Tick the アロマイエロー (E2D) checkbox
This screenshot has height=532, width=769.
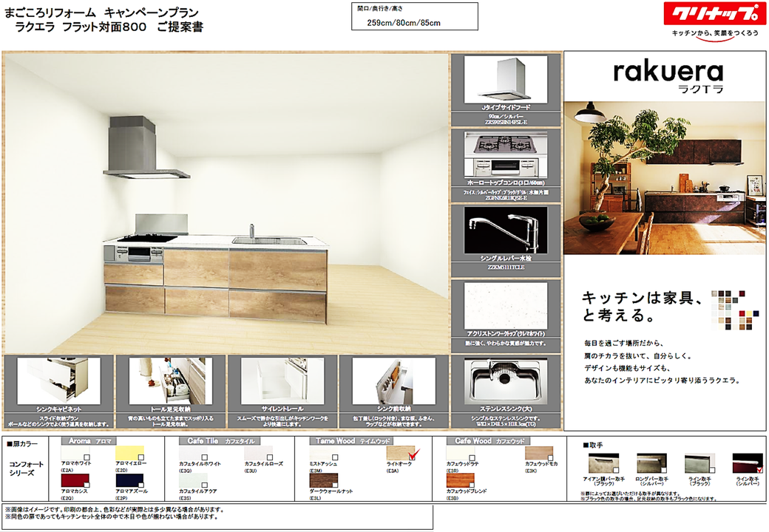coord(141,457)
